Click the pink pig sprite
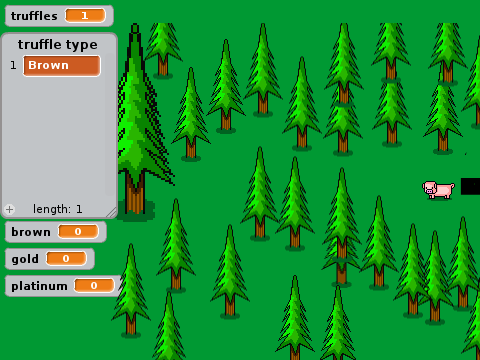 [438, 190]
